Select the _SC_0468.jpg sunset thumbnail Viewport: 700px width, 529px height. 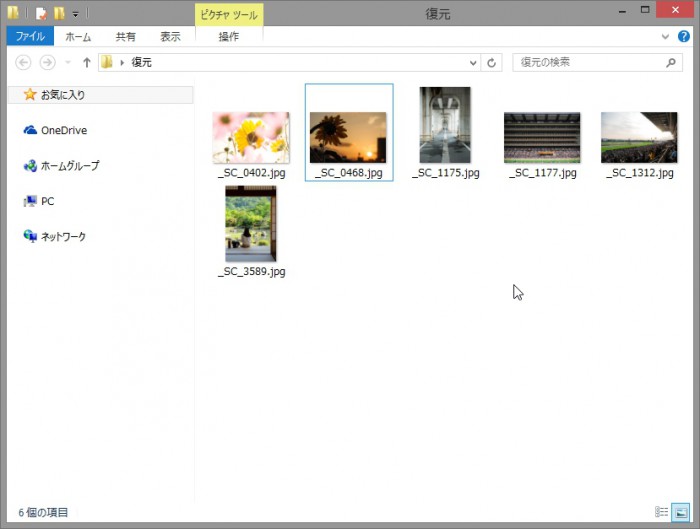coord(348,137)
